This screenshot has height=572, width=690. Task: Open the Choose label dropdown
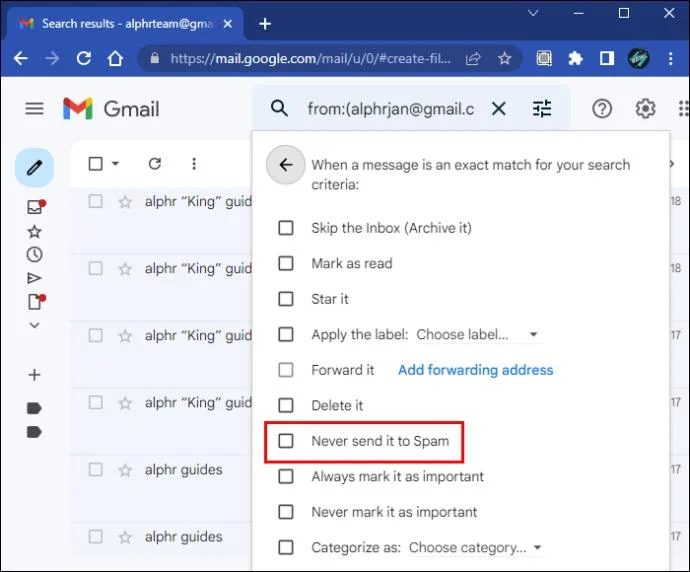478,334
